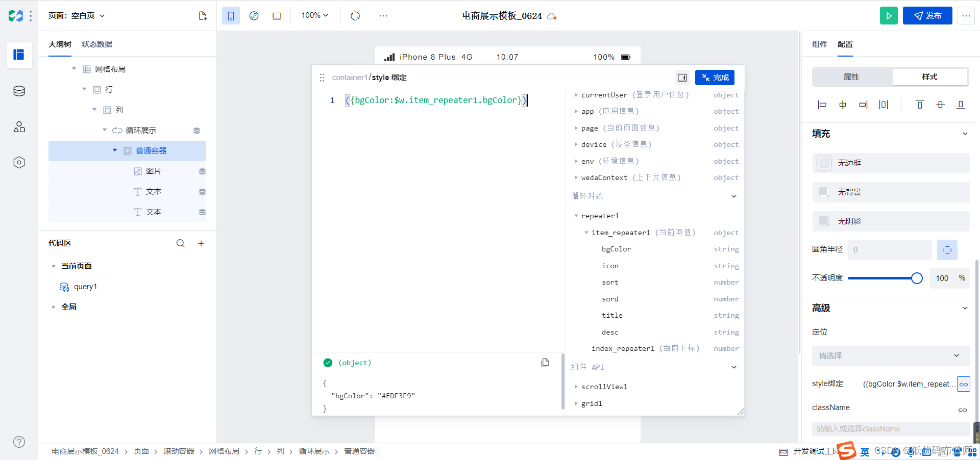Click the 不透明度 opacity slider handle
The height and width of the screenshot is (460, 980).
(x=917, y=278)
